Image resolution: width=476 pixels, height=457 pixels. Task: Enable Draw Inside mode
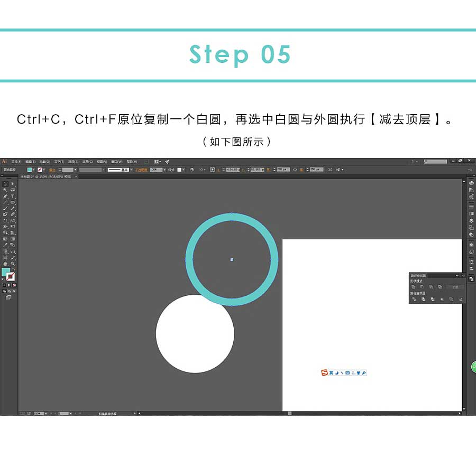pos(14,291)
